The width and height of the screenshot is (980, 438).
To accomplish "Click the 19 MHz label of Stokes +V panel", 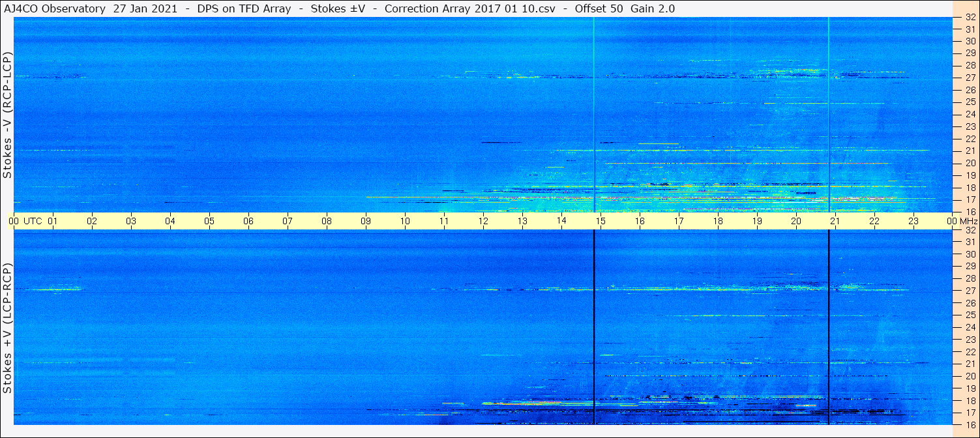I will 970,388.
